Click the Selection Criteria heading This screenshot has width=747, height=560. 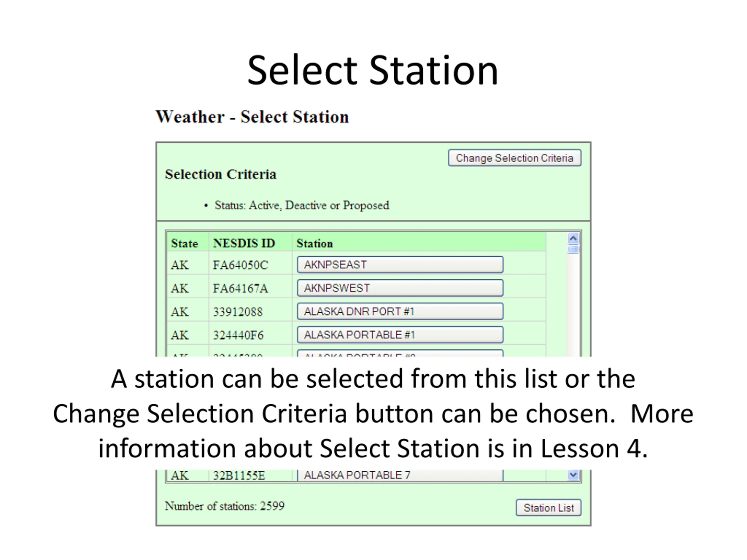coord(221,174)
